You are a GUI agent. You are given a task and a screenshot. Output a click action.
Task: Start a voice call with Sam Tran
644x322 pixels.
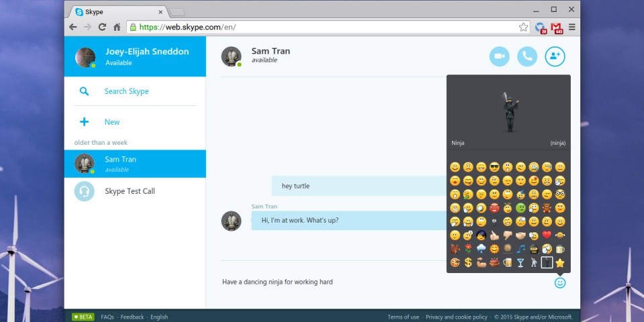point(527,56)
